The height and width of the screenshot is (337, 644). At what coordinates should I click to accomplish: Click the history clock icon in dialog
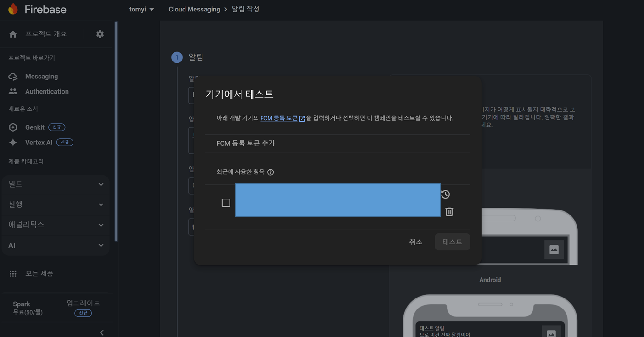(445, 194)
